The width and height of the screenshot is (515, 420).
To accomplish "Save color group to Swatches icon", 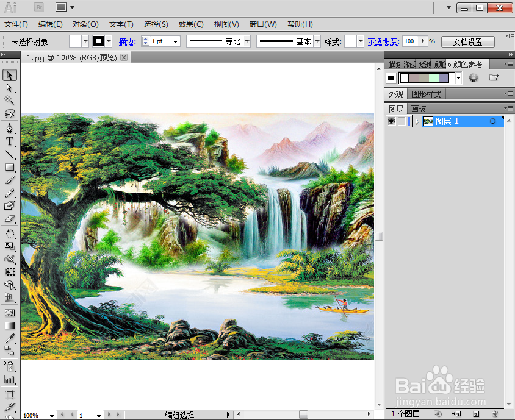I will tap(494, 77).
